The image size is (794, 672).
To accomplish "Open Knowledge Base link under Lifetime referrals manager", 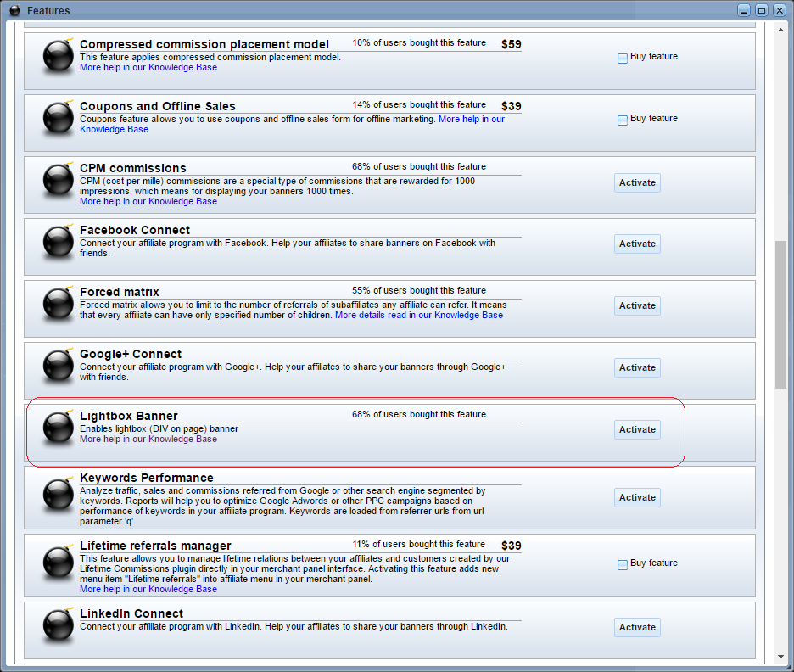I will [x=148, y=589].
